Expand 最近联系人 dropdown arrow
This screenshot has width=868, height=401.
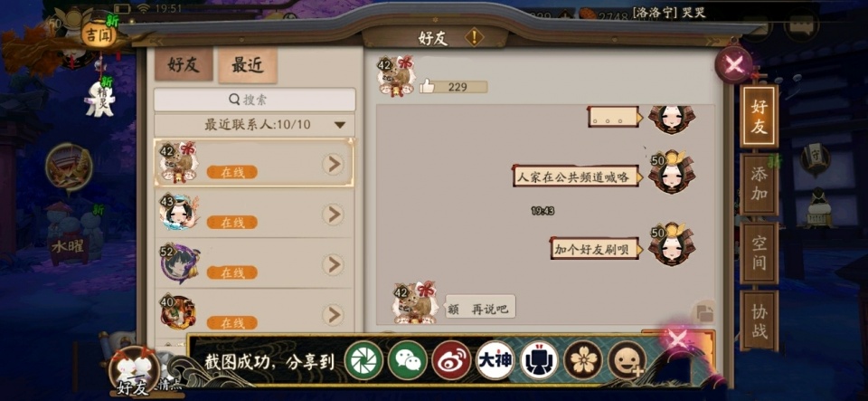pos(340,125)
